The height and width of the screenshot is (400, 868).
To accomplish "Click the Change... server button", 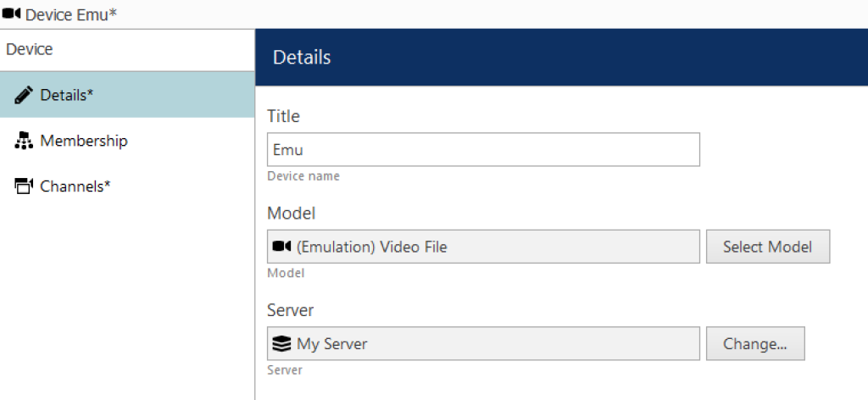I will point(755,343).
